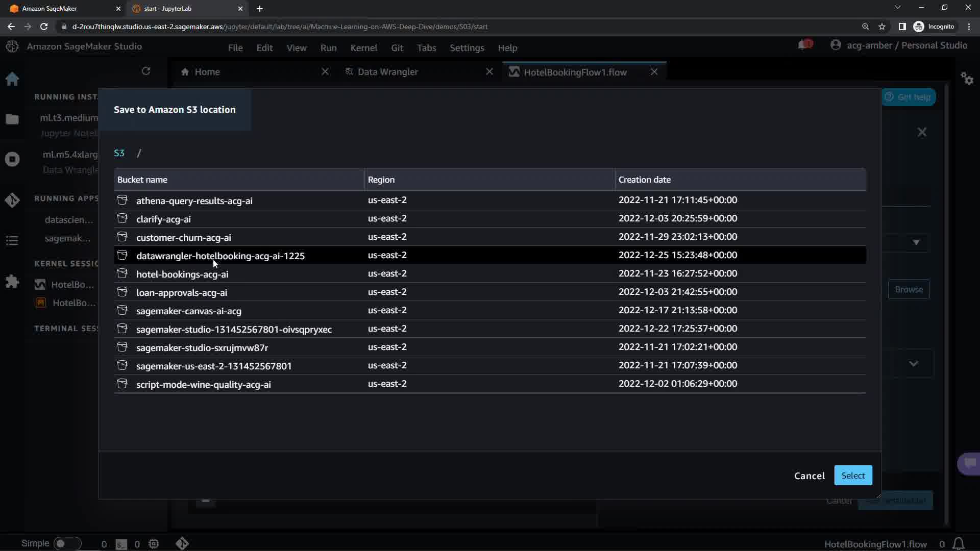Click the Select button
This screenshot has height=551, width=980.
(852, 475)
